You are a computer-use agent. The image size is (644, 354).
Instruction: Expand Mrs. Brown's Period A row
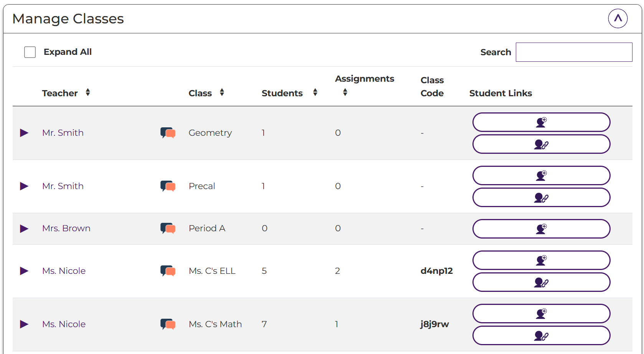coord(24,229)
